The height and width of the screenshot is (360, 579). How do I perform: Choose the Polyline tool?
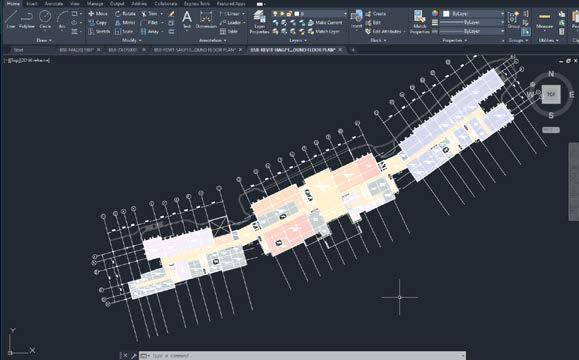(x=27, y=20)
